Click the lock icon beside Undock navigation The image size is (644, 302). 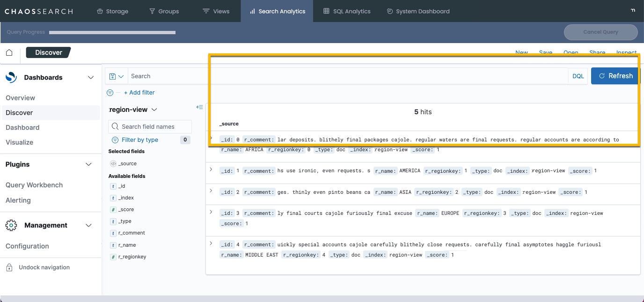9,268
